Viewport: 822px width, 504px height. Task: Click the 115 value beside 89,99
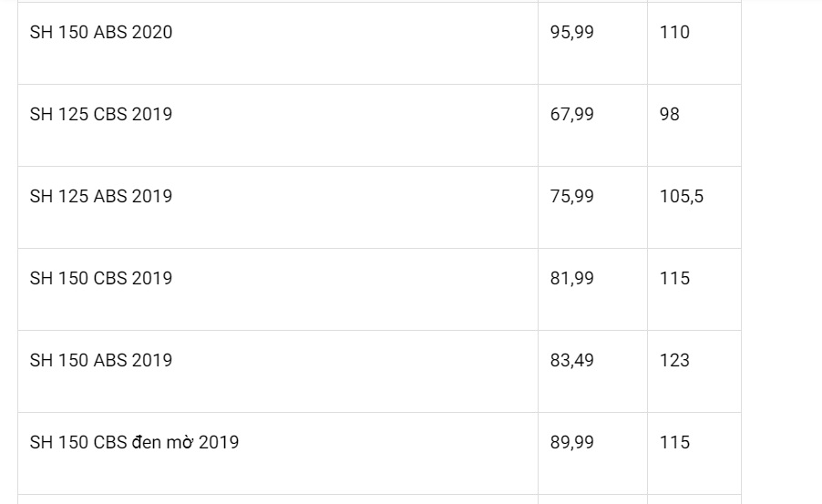click(674, 443)
